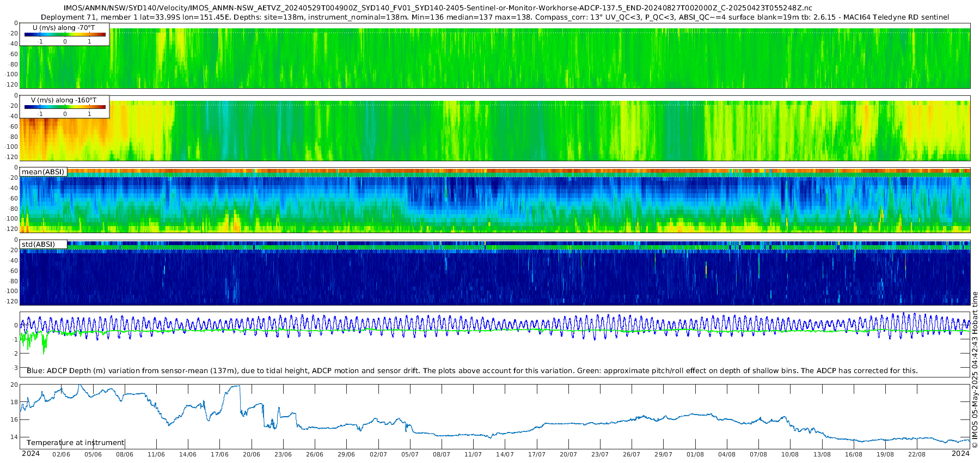
Task: Click the vertical IMOS copyright timestamp text
Action: tap(975, 370)
